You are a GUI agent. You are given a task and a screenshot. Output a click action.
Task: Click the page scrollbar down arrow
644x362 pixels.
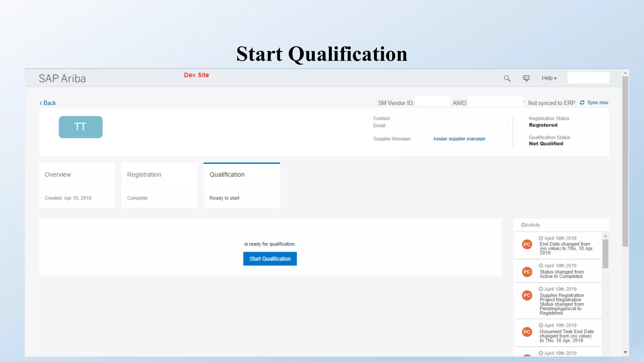625,352
